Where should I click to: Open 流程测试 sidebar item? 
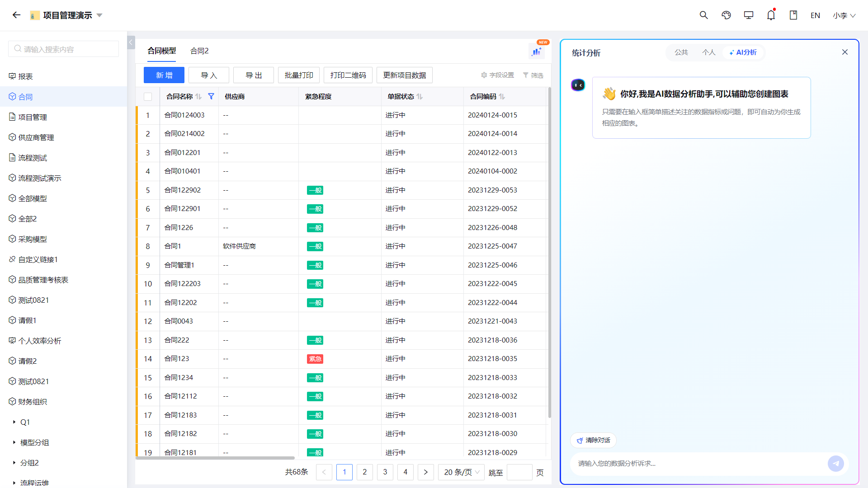click(63, 158)
